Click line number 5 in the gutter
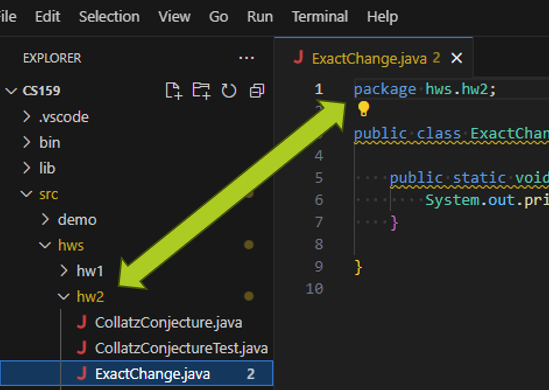549x390 pixels. [x=319, y=177]
